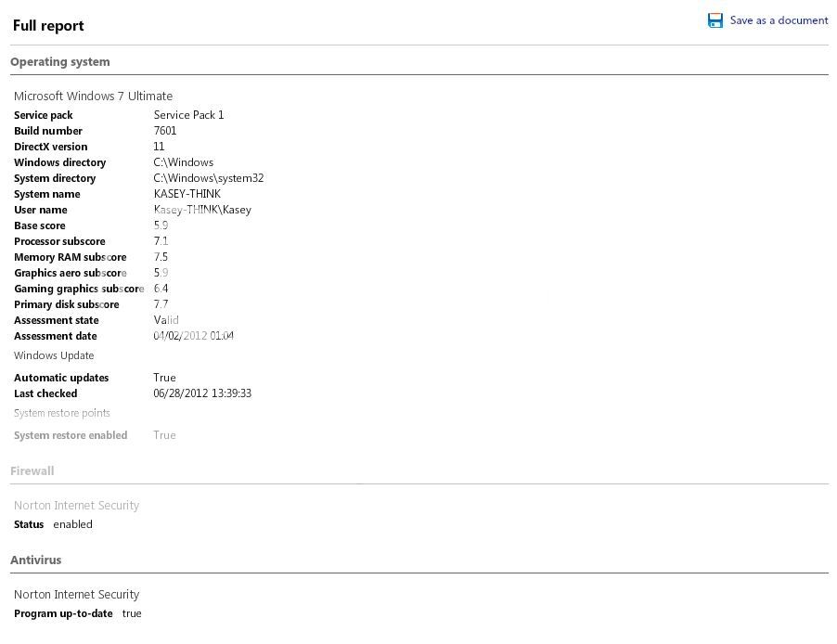Screen dimensions: 837x644
Task: Select the 'Operating system' section header
Action: pyautogui.click(x=60, y=62)
